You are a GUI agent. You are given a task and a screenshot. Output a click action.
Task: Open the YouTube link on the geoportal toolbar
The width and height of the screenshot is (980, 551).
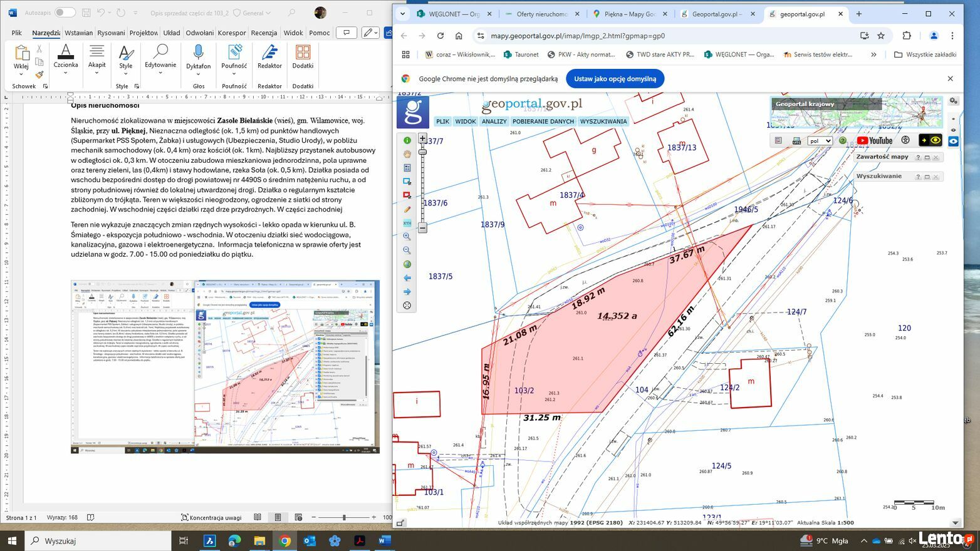[x=874, y=140]
